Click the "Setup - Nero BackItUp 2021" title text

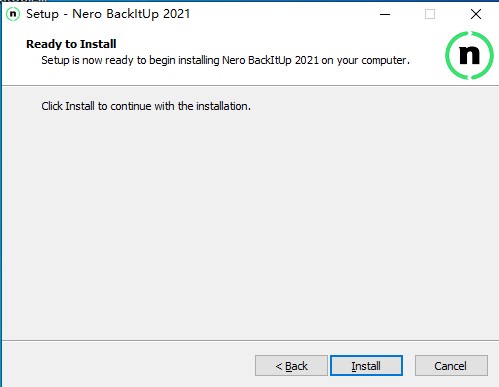[x=108, y=14]
